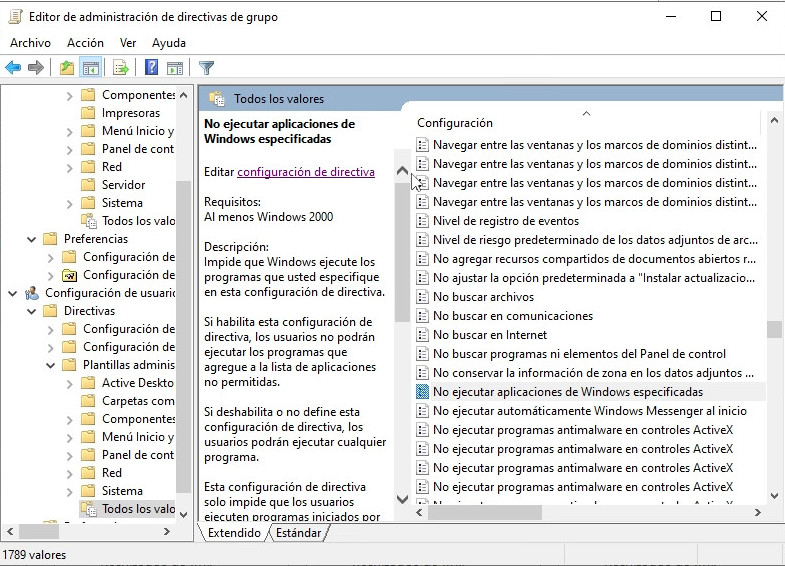Image resolution: width=785 pixels, height=566 pixels.
Task: Click the Configuración column header
Action: [455, 123]
